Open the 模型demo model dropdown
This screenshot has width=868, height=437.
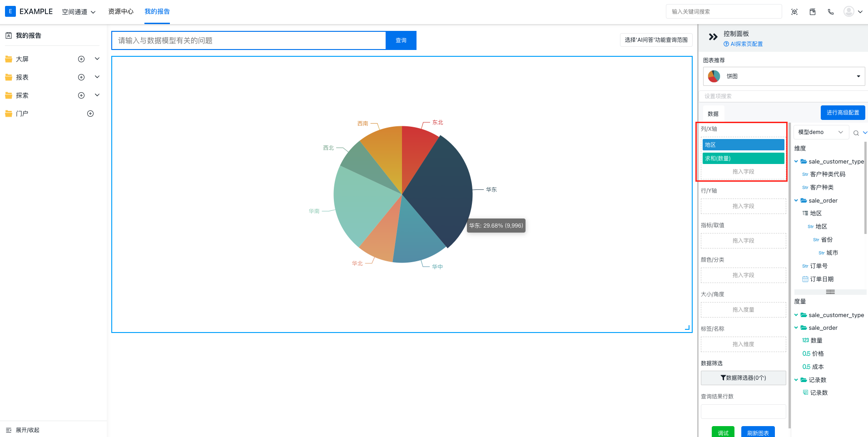(x=821, y=132)
